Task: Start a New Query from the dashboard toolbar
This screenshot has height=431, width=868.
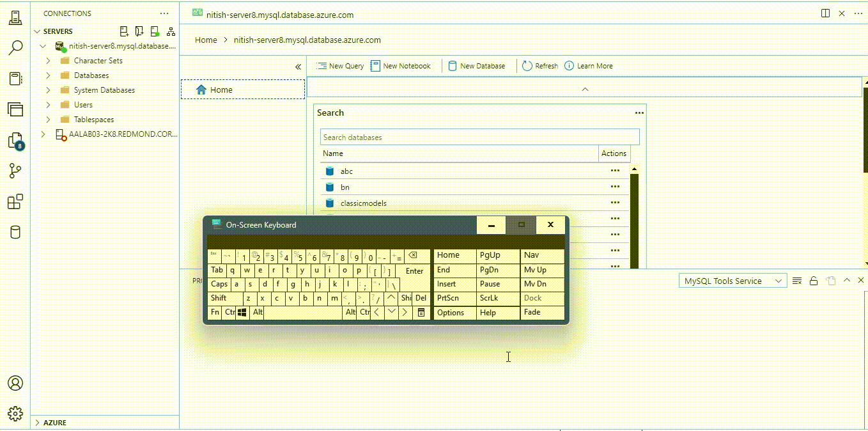Action: pyautogui.click(x=339, y=65)
